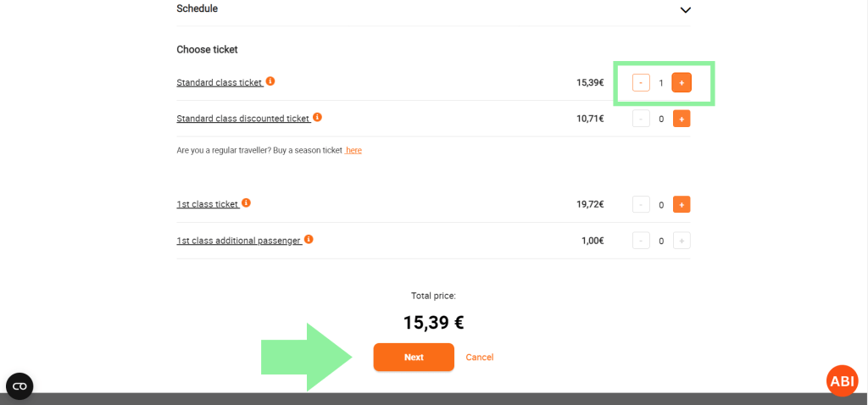This screenshot has width=868, height=405.
Task: Follow the season ticket "here" link
Action: (x=353, y=150)
